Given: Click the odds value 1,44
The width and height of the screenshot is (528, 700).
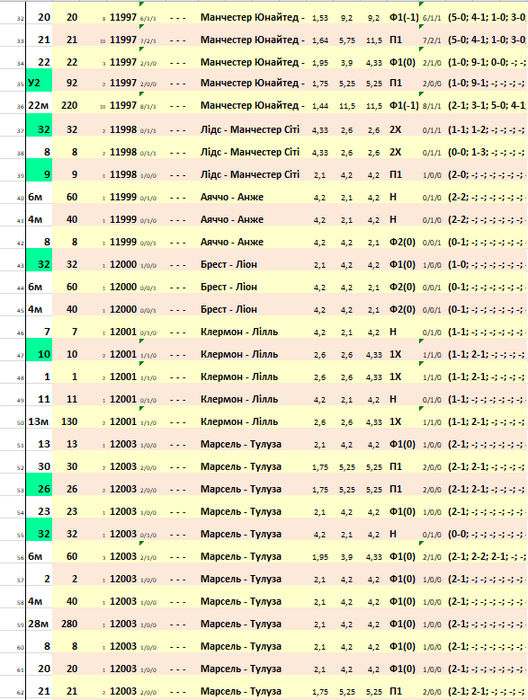Looking at the screenshot, I should pyautogui.click(x=320, y=106).
